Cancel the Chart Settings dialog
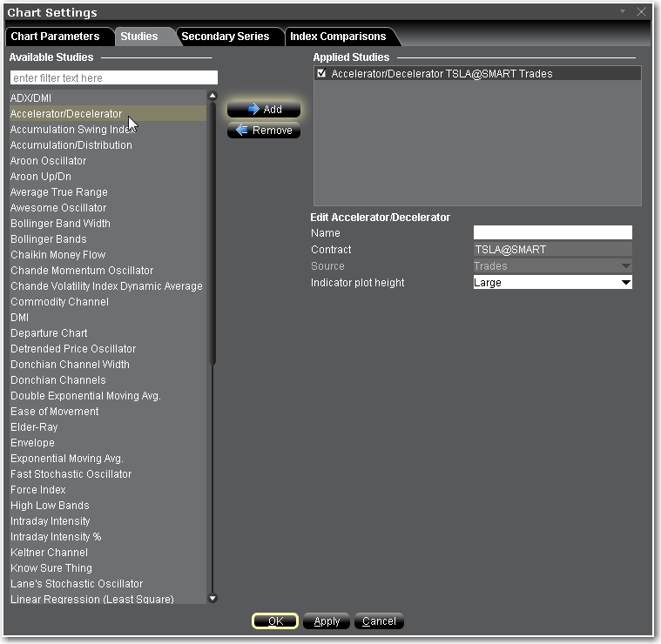The width and height of the screenshot is (661, 644). coord(379,621)
